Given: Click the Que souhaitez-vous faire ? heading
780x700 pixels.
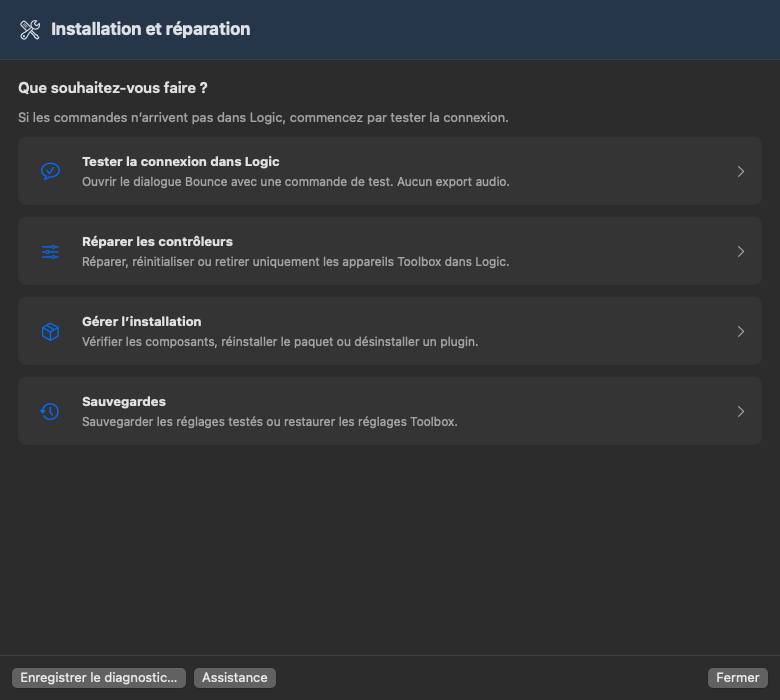Looking at the screenshot, I should (x=113, y=88).
